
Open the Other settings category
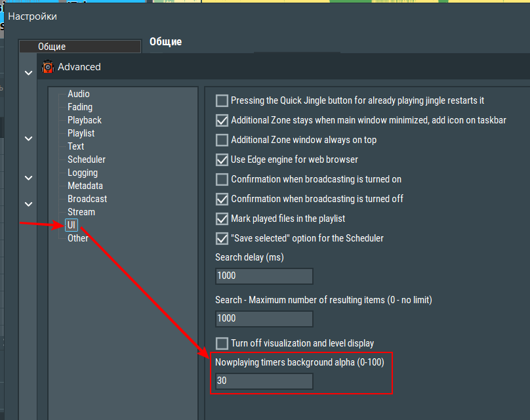pyautogui.click(x=78, y=238)
